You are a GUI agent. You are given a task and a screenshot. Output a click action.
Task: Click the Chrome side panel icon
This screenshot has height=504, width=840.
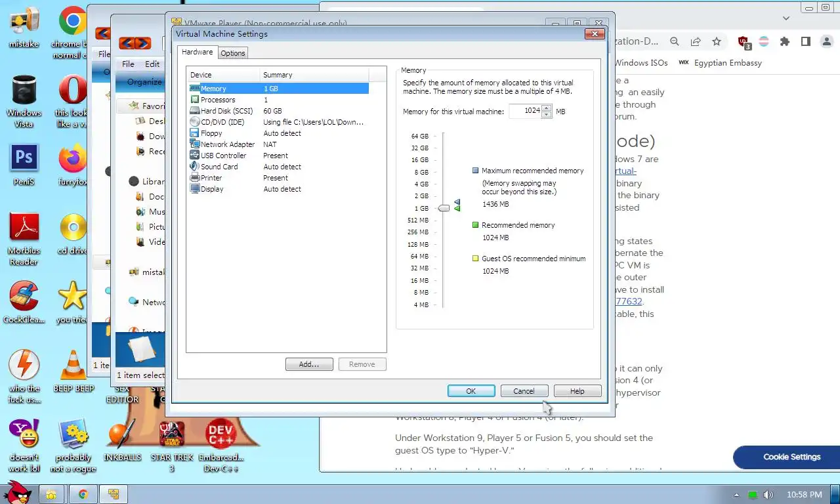(805, 41)
